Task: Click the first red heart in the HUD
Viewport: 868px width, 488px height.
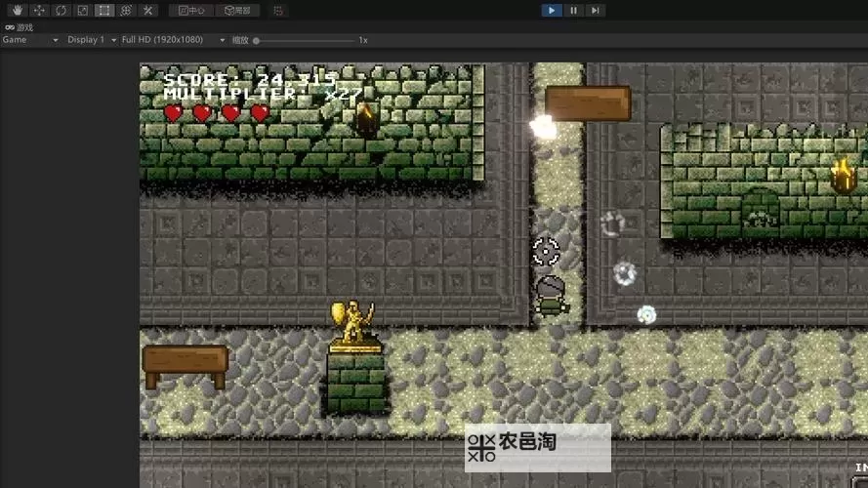Action: (173, 113)
